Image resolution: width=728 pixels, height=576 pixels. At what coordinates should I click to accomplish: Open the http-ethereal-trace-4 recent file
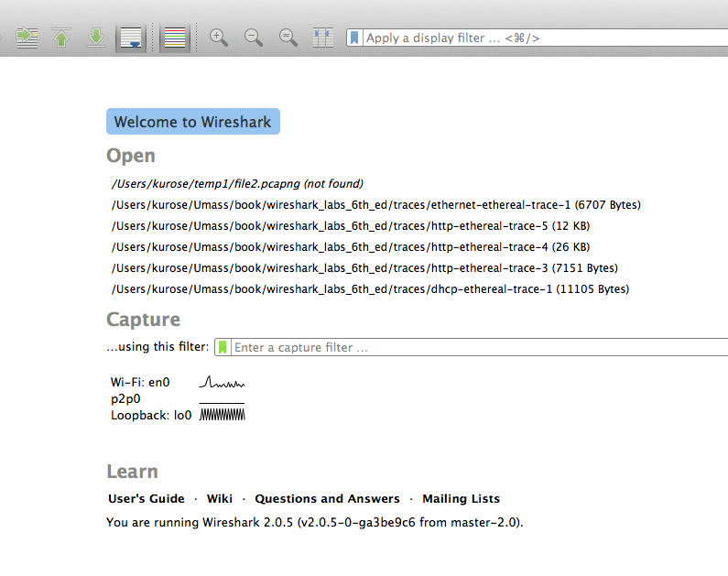point(351,247)
